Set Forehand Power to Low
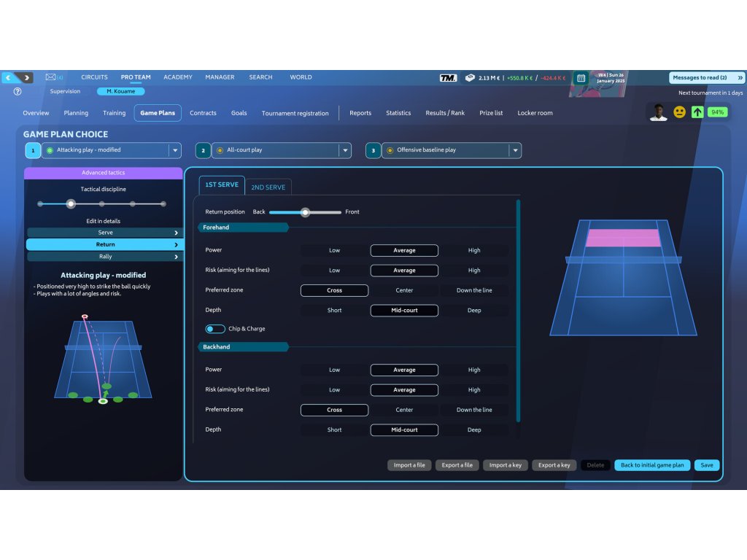This screenshot has width=747, height=560. 334,250
